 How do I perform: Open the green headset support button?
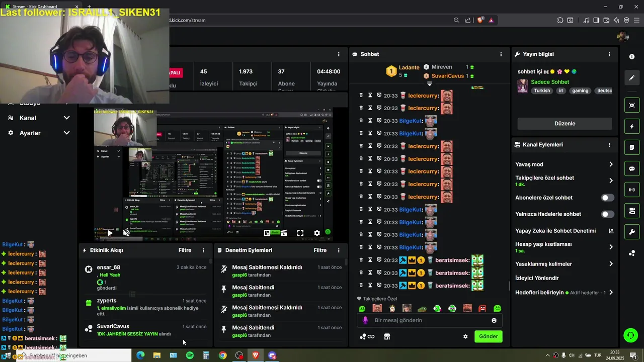(630, 335)
